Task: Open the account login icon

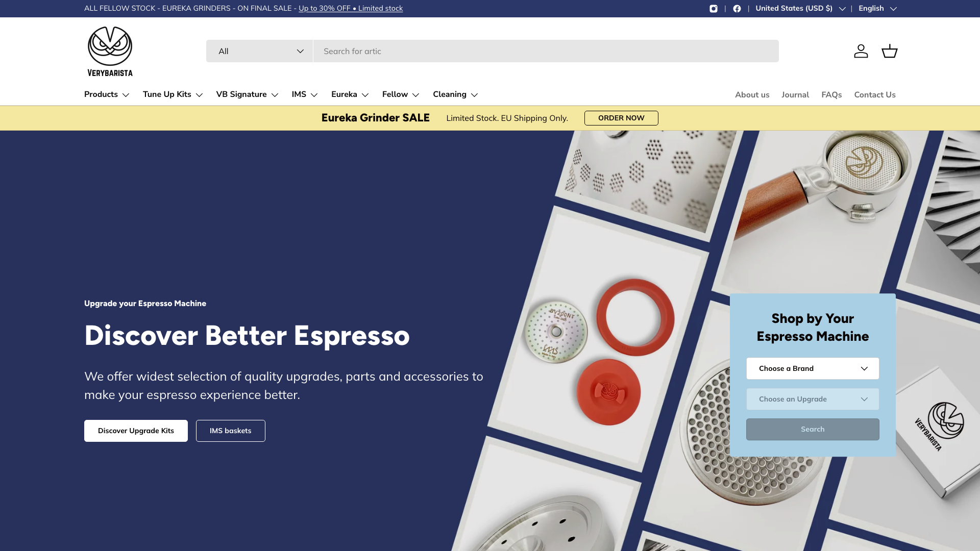Action: [861, 51]
